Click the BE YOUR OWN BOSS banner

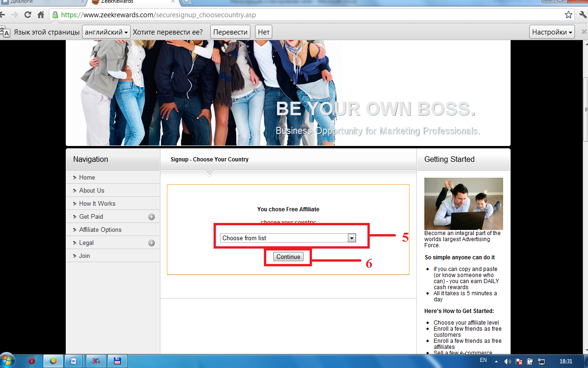pos(375,108)
